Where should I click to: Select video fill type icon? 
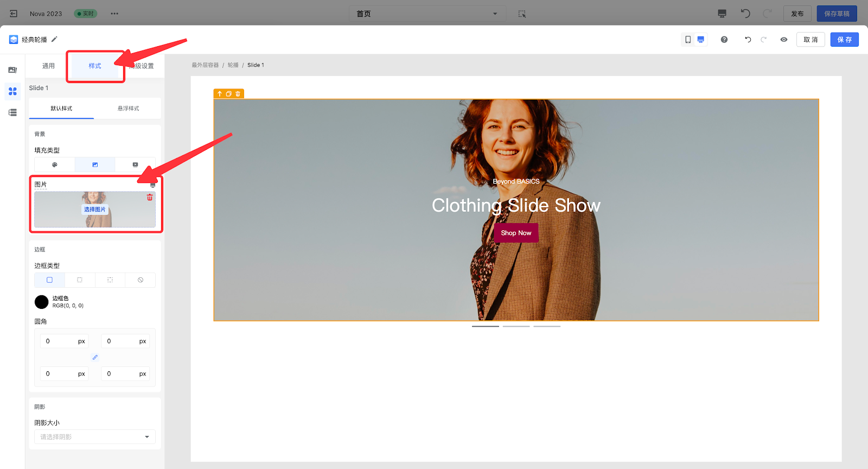click(x=135, y=164)
